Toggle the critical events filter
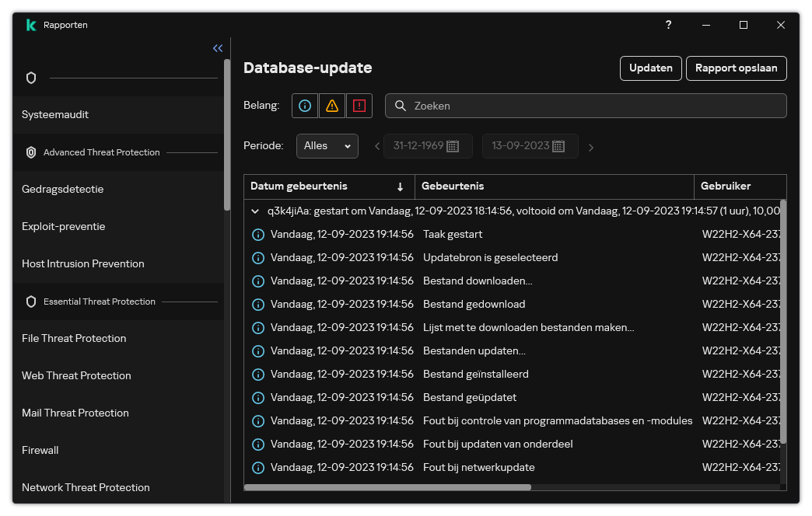Viewport: 812px width, 516px height. (x=359, y=106)
